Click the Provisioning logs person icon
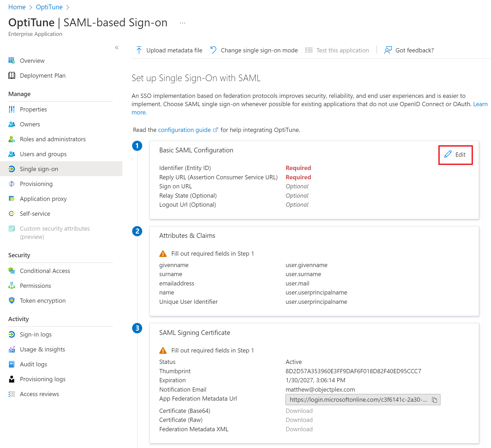This screenshot has width=491, height=448. [x=12, y=379]
